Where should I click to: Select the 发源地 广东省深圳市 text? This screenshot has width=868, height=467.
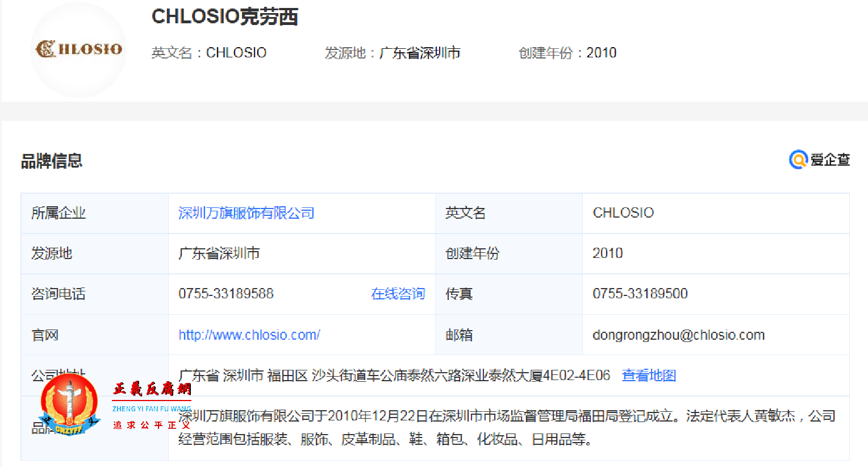(x=219, y=253)
